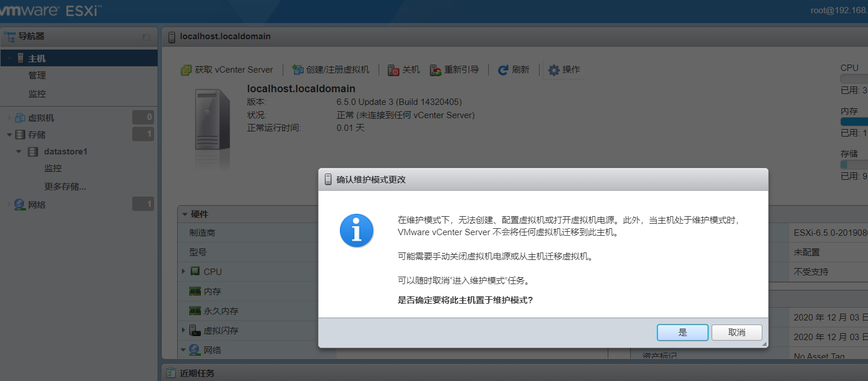Click the 网络 globe icon in hardware list
The height and width of the screenshot is (381, 868).
pyautogui.click(x=194, y=350)
